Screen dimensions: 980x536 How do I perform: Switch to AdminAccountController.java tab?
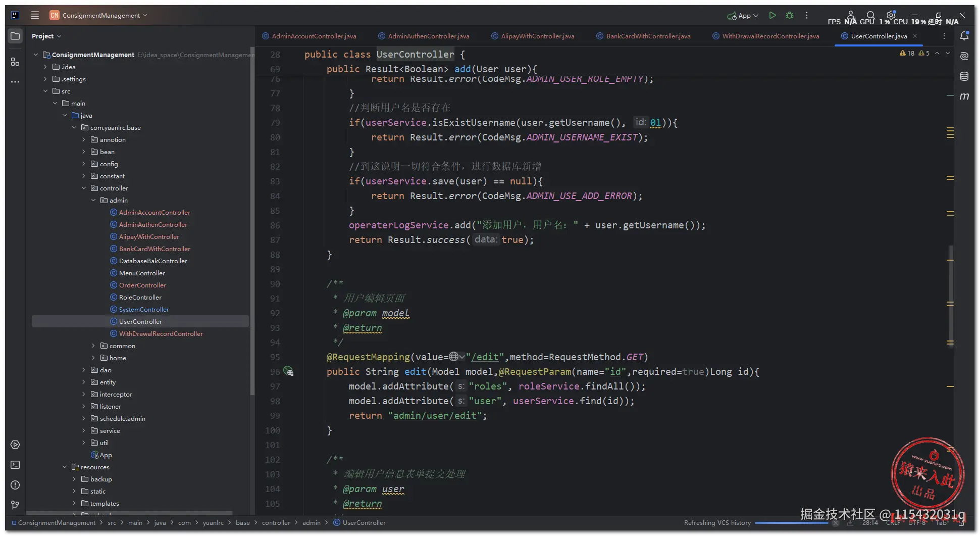point(309,36)
